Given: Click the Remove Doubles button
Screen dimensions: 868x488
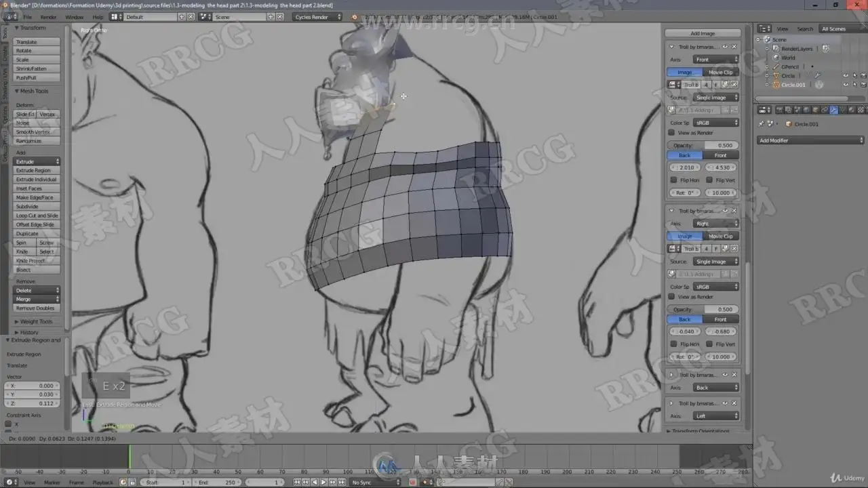Looking at the screenshot, I should coord(37,308).
